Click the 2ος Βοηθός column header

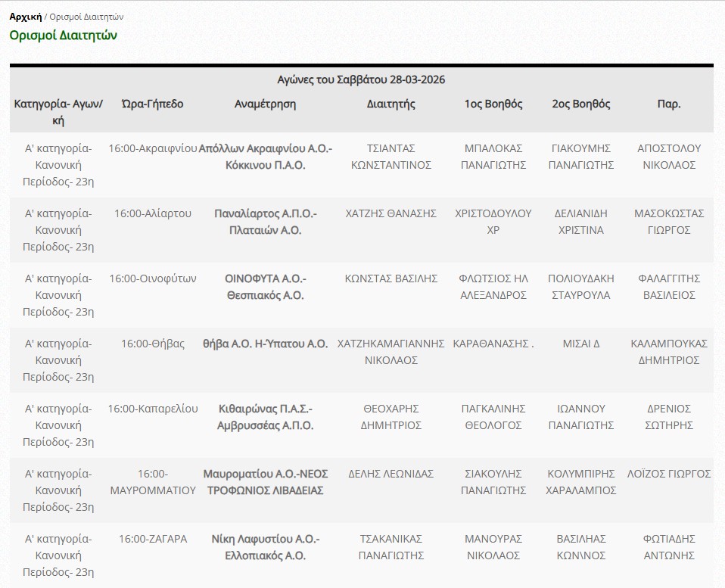point(580,104)
